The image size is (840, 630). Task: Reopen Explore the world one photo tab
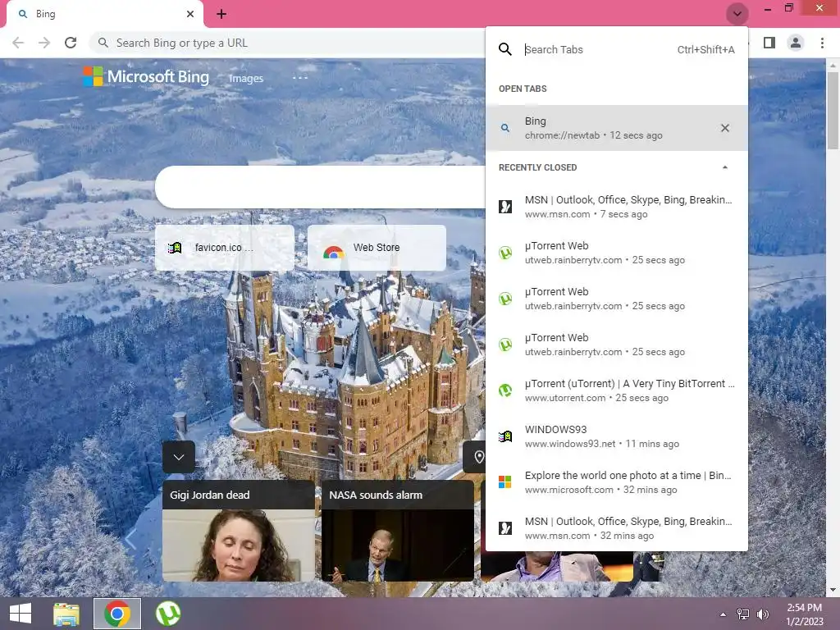click(x=617, y=482)
